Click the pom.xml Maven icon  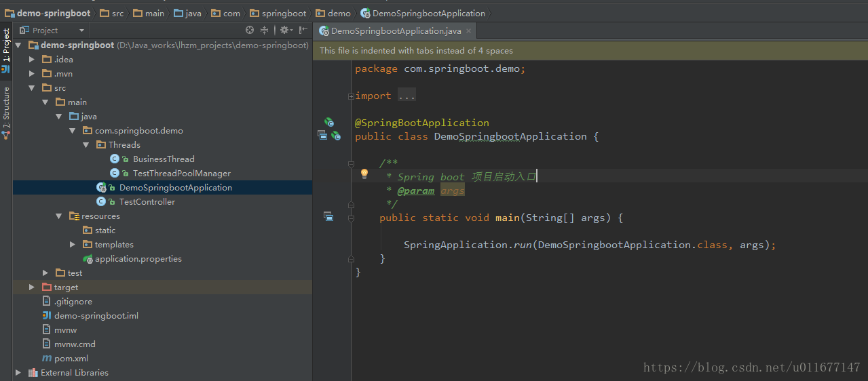coord(47,359)
